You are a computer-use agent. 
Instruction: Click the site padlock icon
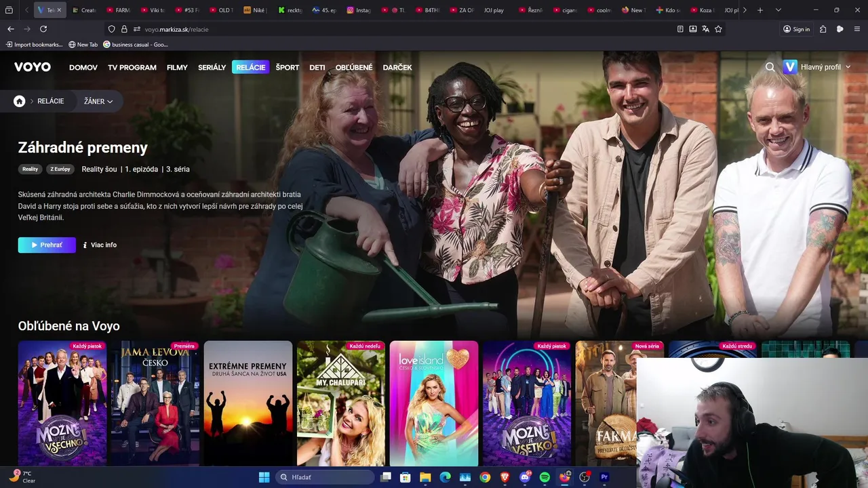(124, 29)
